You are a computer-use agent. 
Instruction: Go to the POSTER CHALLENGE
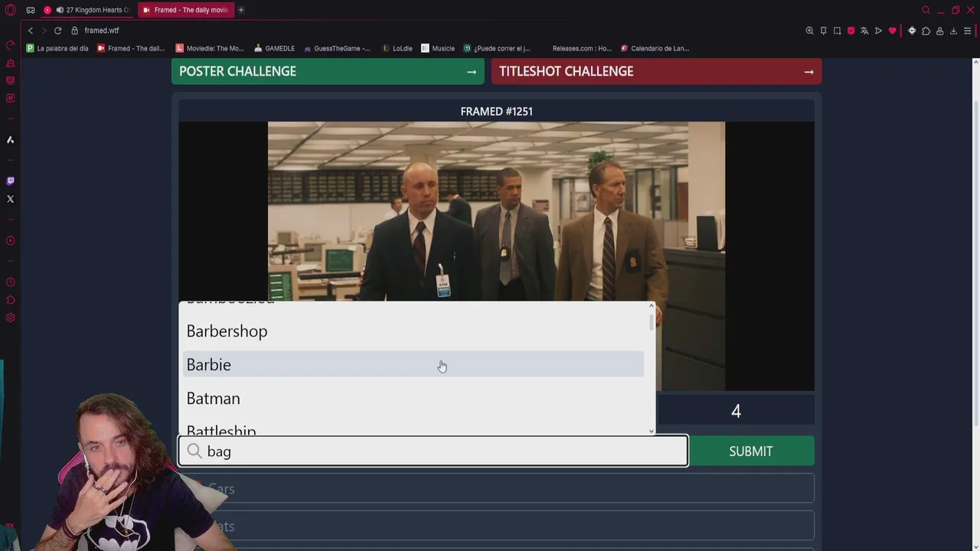click(x=328, y=71)
